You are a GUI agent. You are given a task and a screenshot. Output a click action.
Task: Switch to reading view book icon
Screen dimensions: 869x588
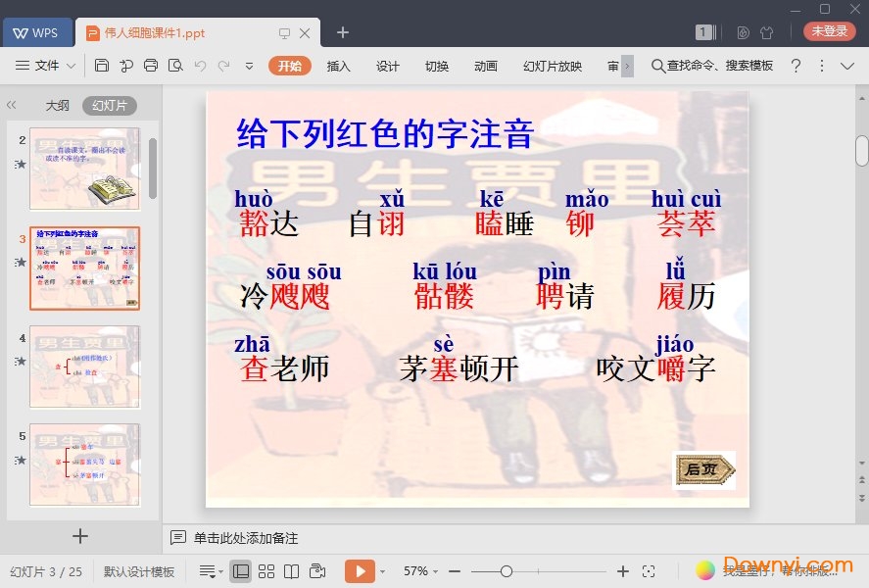[x=292, y=571]
